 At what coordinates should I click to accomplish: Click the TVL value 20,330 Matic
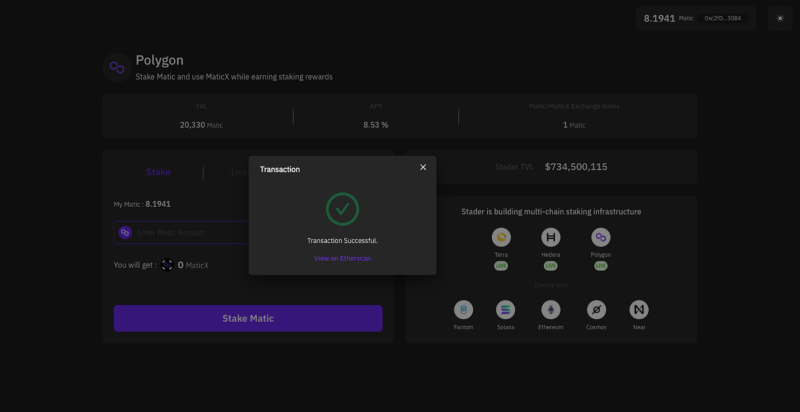tap(201, 125)
